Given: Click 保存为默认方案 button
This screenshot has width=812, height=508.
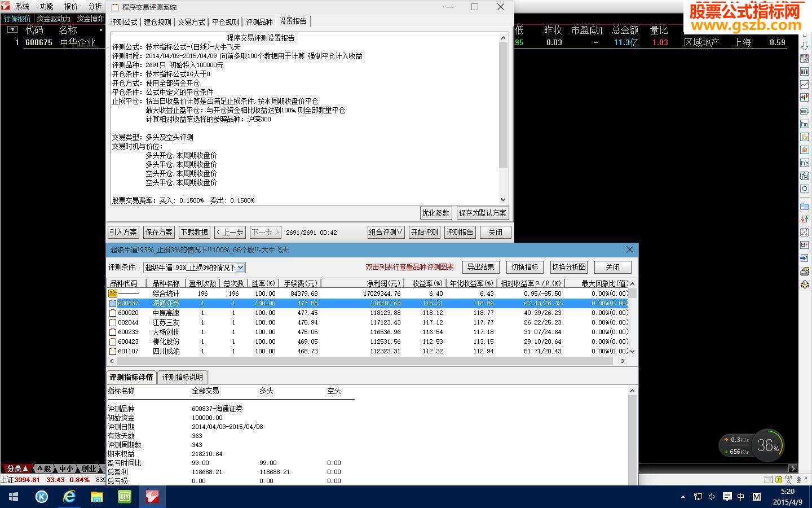Looking at the screenshot, I should [483, 213].
